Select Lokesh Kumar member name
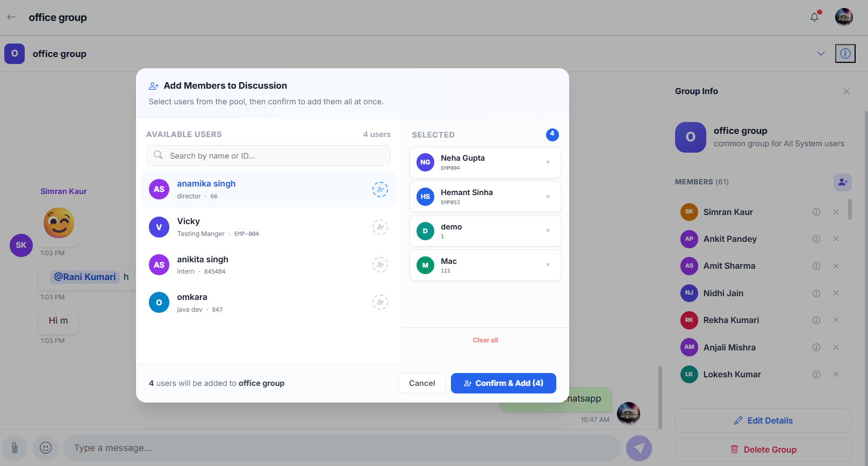The width and height of the screenshot is (868, 466). pos(732,375)
